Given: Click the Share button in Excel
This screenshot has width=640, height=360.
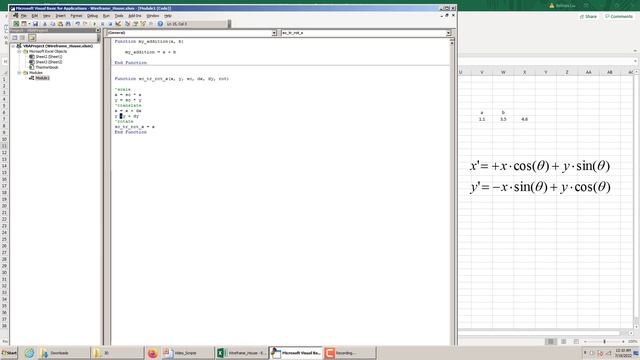Looking at the screenshot, I should (588, 16).
